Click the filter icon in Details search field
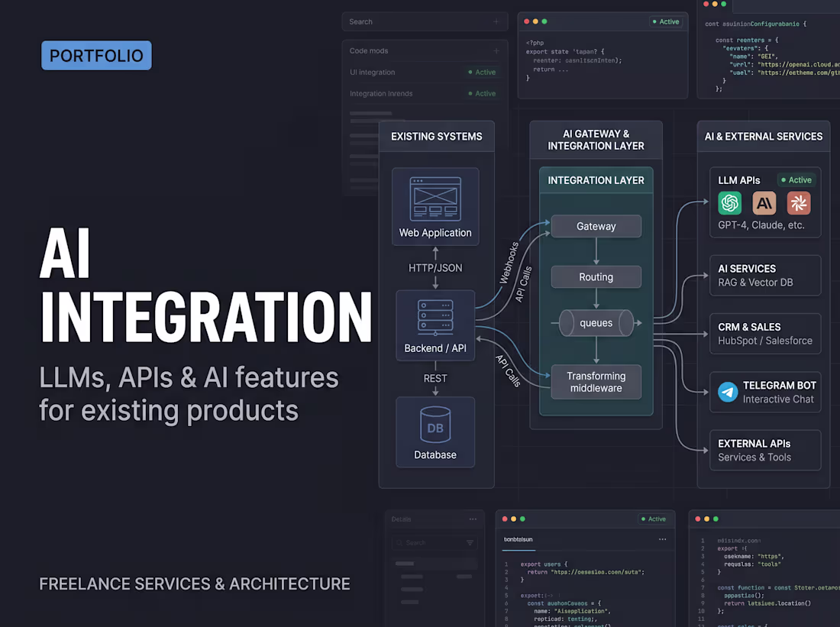 point(470,543)
